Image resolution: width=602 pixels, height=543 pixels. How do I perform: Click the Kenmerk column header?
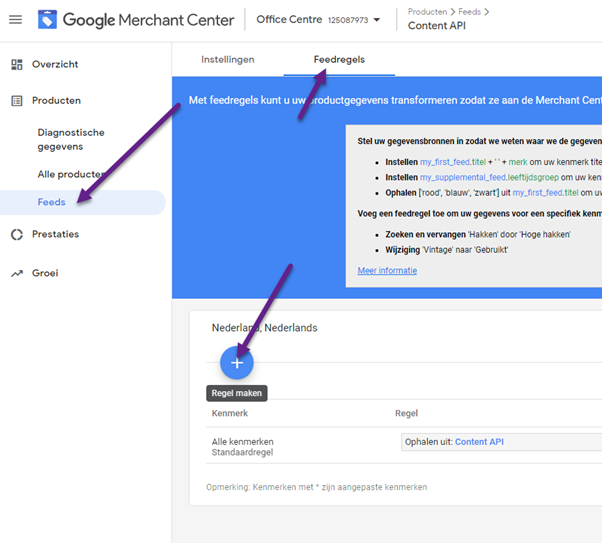[x=230, y=413]
